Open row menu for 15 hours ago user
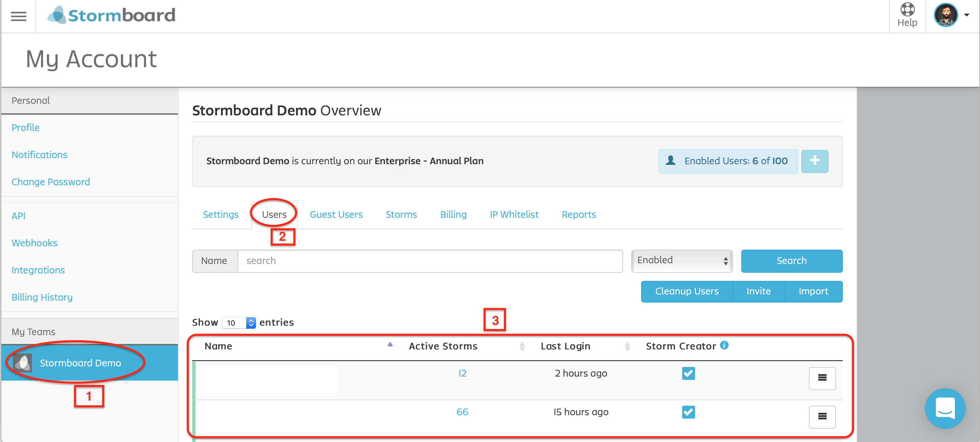 [822, 417]
